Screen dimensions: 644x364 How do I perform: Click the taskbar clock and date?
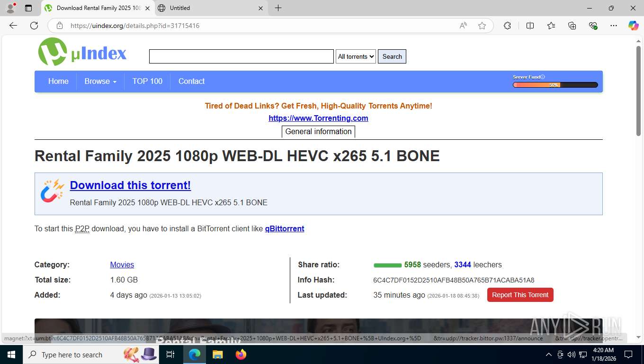603,355
